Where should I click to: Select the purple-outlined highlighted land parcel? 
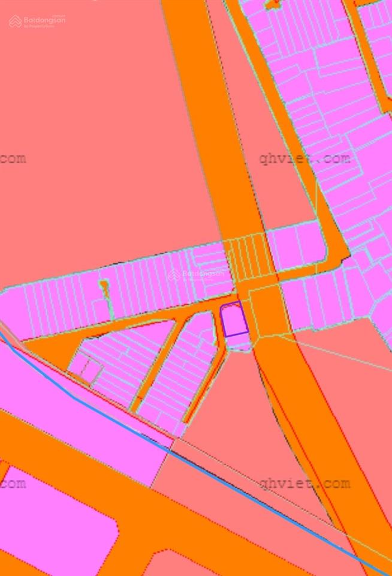pos(234,320)
